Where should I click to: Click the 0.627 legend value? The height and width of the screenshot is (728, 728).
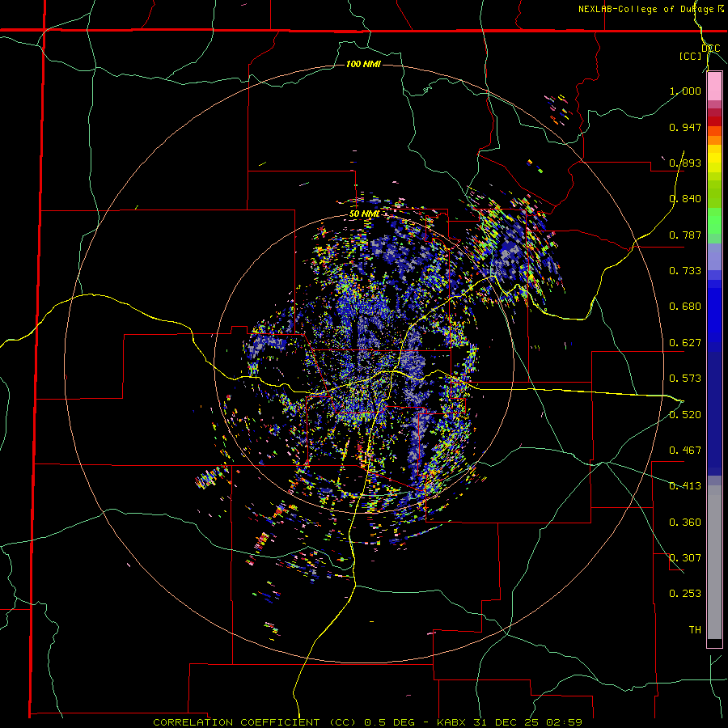tap(685, 343)
